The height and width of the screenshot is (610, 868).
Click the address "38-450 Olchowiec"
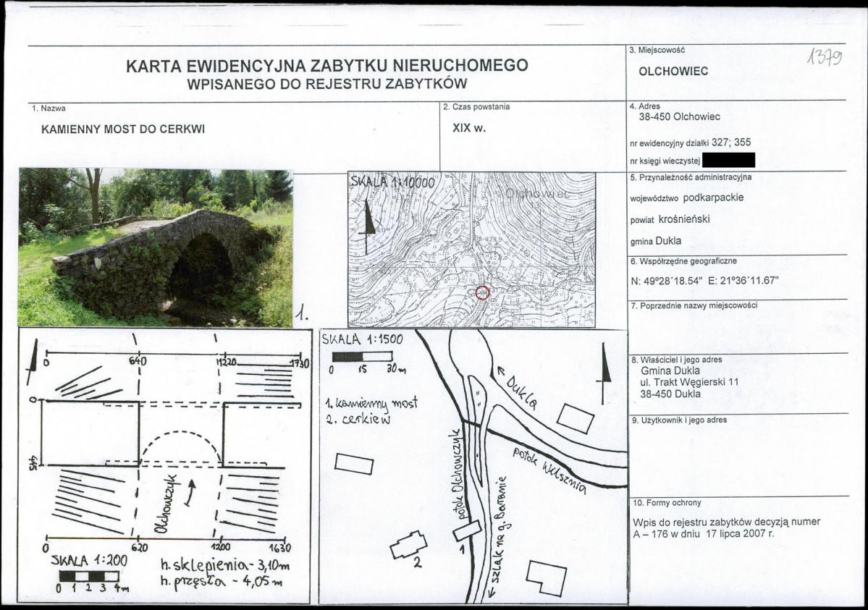click(x=679, y=117)
